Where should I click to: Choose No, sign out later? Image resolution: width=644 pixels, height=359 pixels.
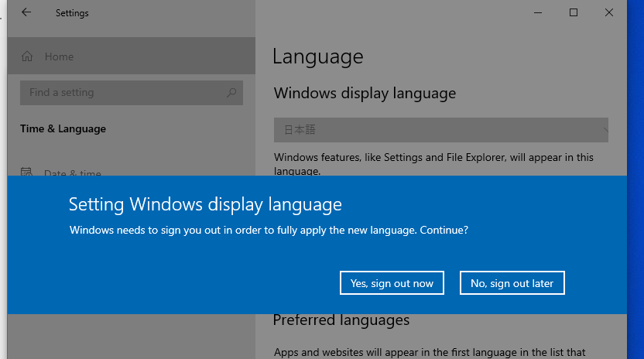point(512,282)
